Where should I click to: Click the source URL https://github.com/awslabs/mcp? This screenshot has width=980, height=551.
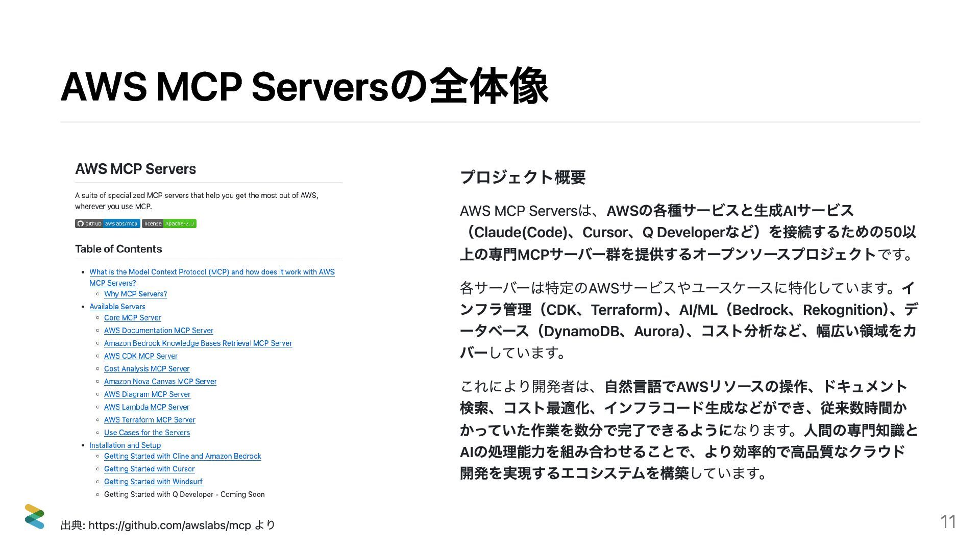(169, 525)
